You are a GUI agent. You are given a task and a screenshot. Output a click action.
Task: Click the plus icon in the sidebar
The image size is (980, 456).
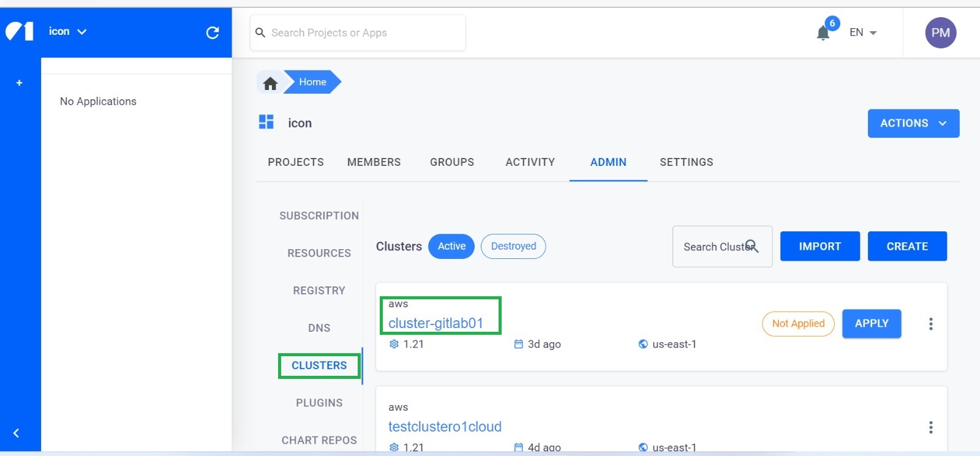tap(19, 83)
